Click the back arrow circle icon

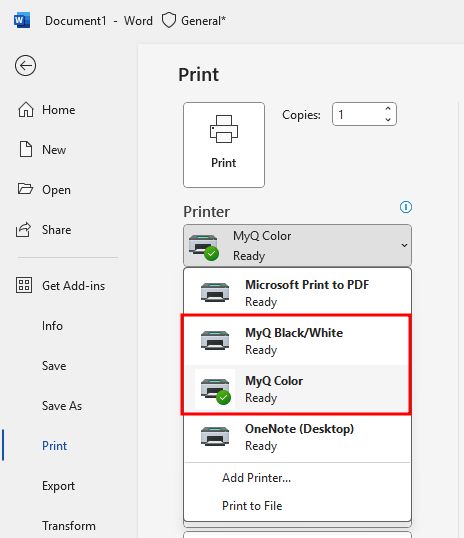[25, 65]
